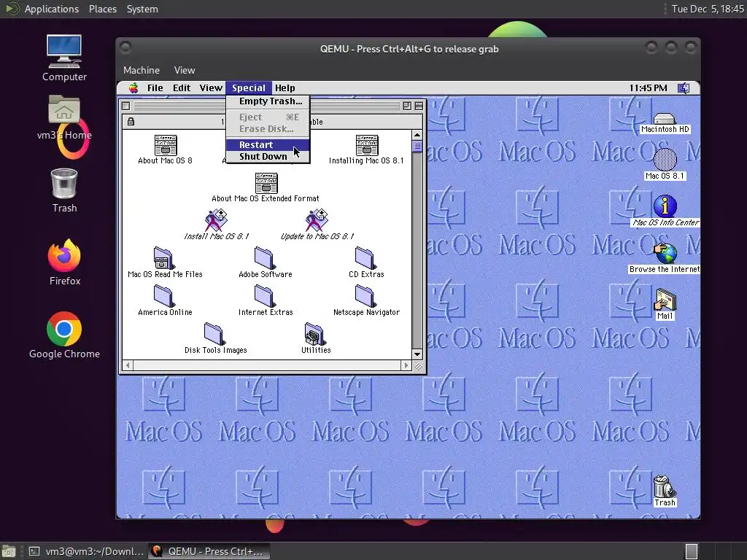Select the About Mac OS Extended Format icon
The height and width of the screenshot is (560, 747).
(266, 183)
